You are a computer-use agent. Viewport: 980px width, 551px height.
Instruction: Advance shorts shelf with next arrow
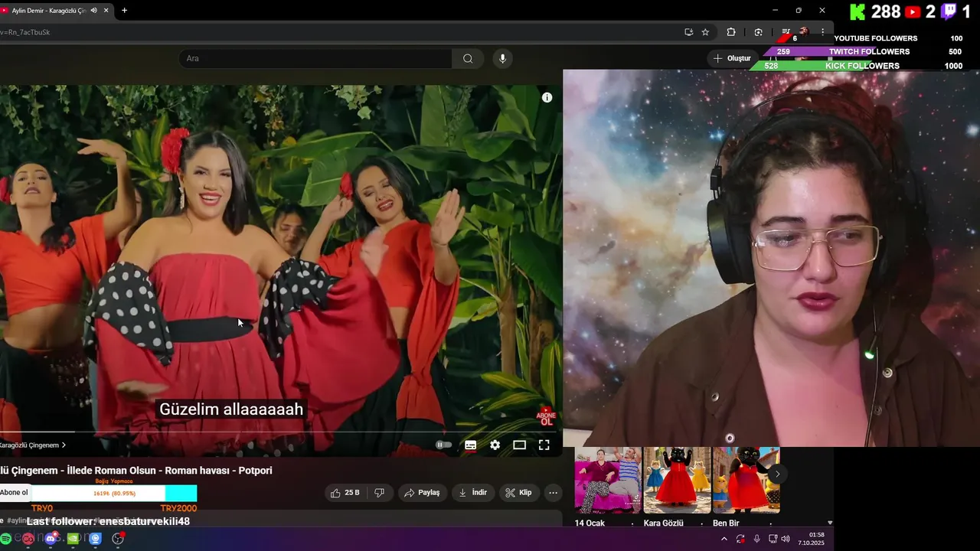[x=777, y=474]
